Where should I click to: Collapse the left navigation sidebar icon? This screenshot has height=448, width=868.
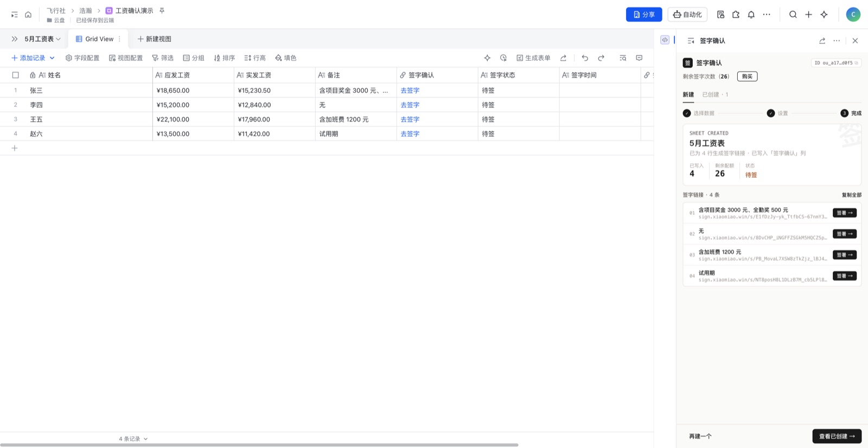[x=15, y=15]
